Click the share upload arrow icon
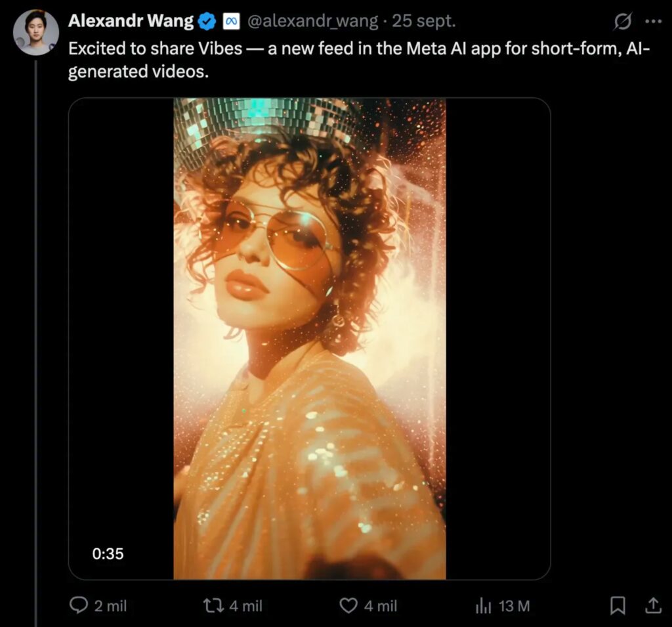Viewport: 672px width, 627px height. [x=653, y=605]
